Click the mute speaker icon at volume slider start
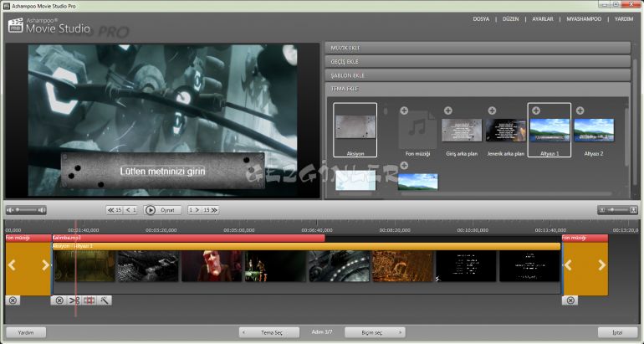 coord(10,210)
